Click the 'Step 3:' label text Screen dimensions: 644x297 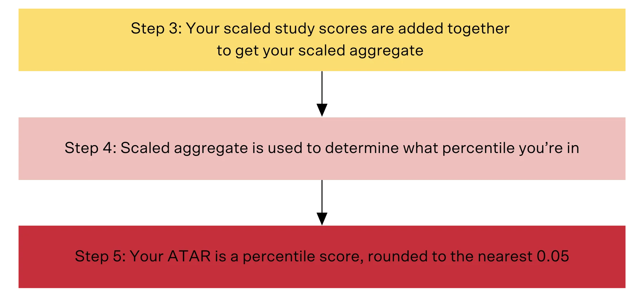click(x=157, y=29)
